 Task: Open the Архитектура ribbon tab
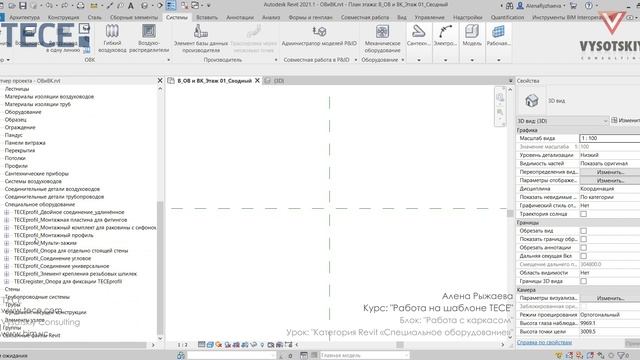(x=24, y=18)
